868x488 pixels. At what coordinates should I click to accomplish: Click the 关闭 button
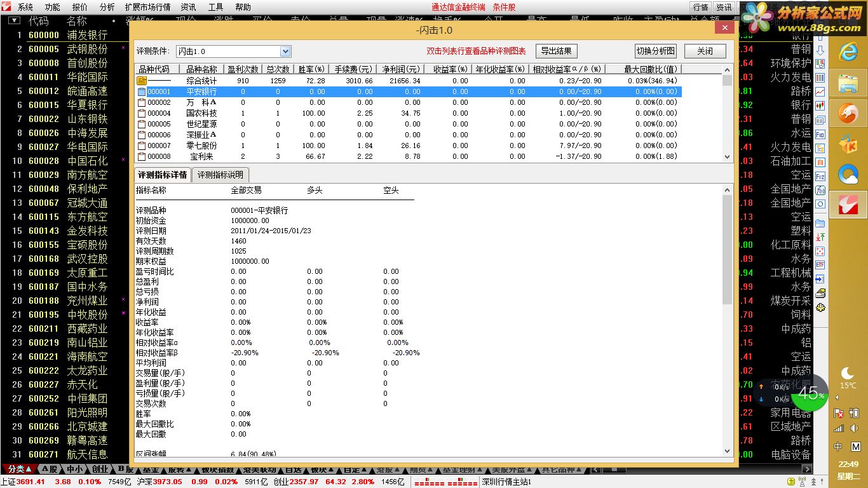coord(705,51)
